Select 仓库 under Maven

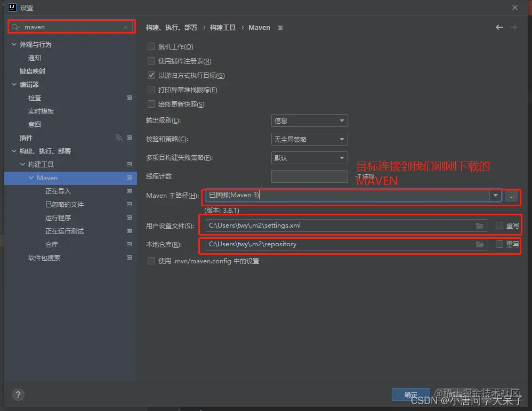coord(52,244)
